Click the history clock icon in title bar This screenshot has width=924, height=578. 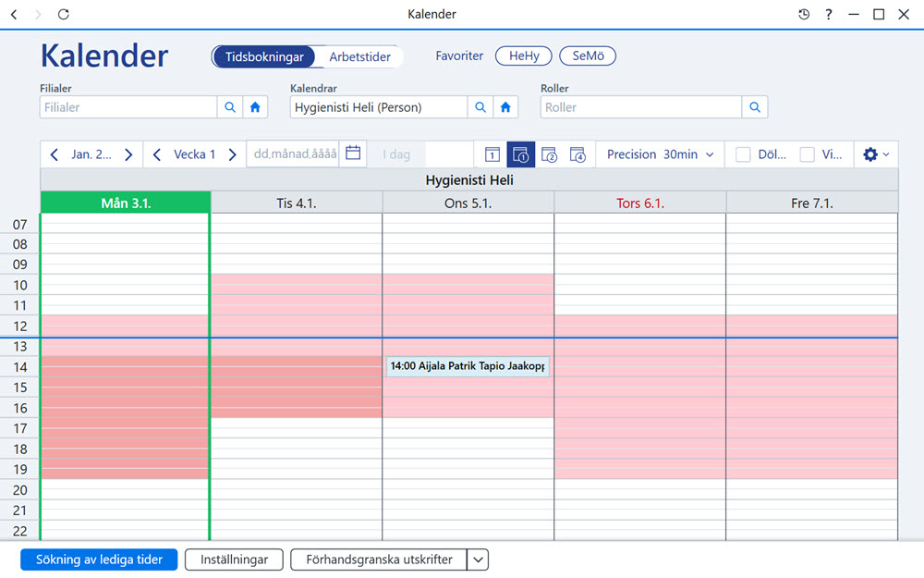(x=804, y=14)
